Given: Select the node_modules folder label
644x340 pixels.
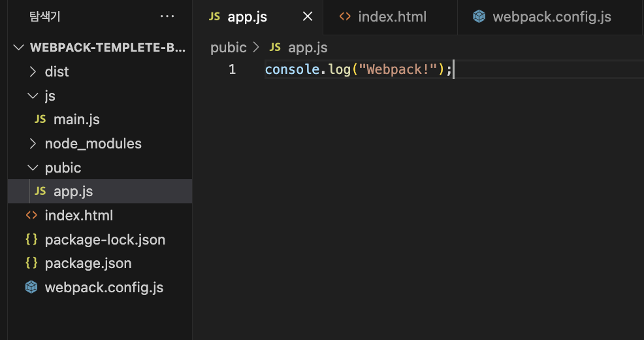Looking at the screenshot, I should pyautogui.click(x=93, y=143).
